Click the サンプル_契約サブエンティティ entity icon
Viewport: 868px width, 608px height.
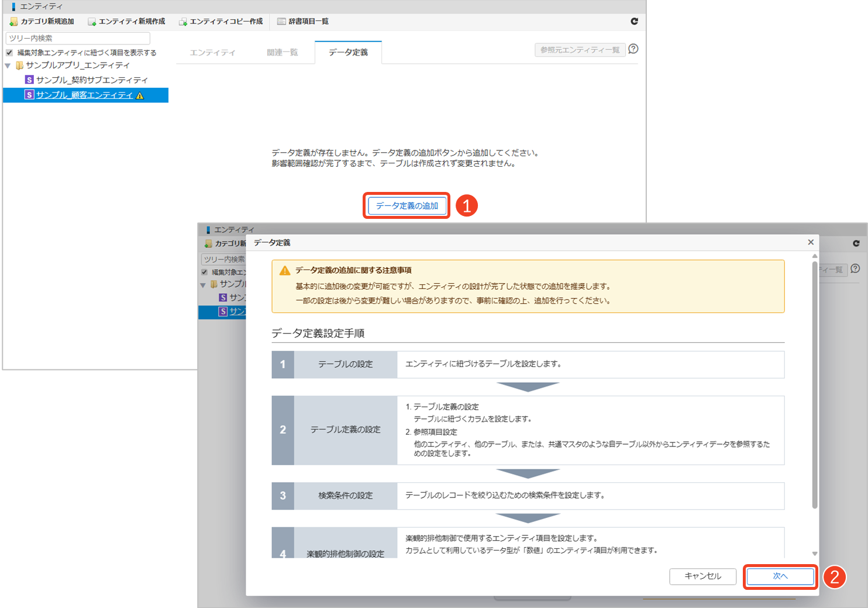pos(29,80)
